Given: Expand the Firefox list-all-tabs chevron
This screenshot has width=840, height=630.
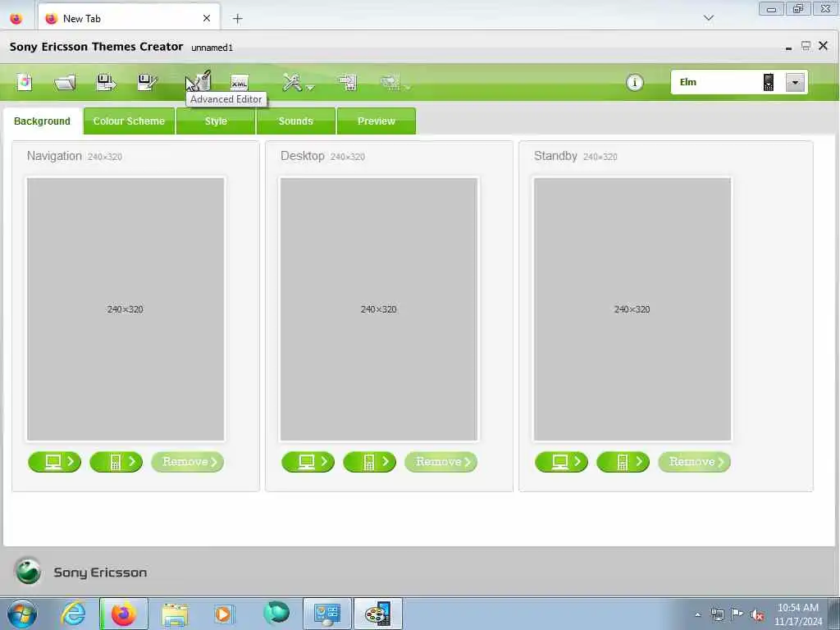Looking at the screenshot, I should (x=708, y=18).
